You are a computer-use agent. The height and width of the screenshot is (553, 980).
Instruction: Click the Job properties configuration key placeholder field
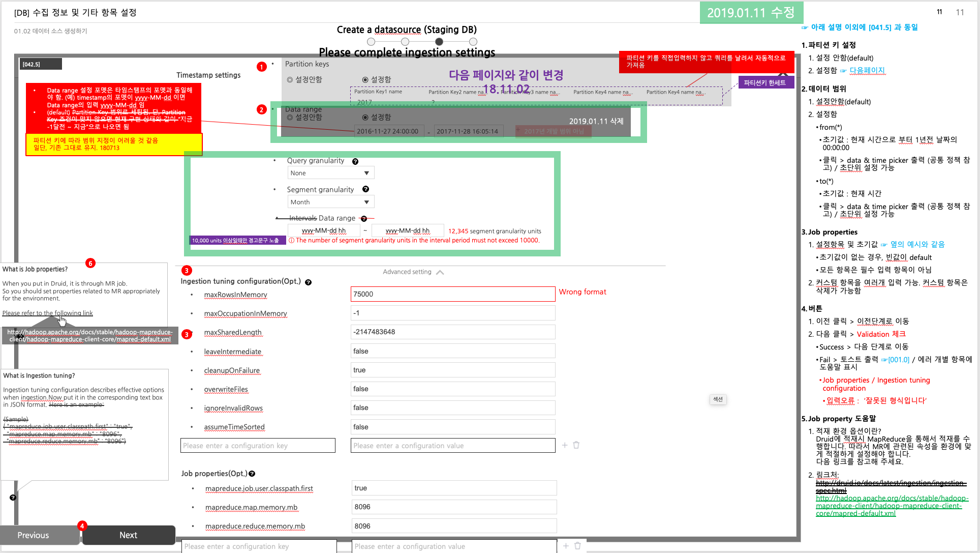tap(259, 546)
